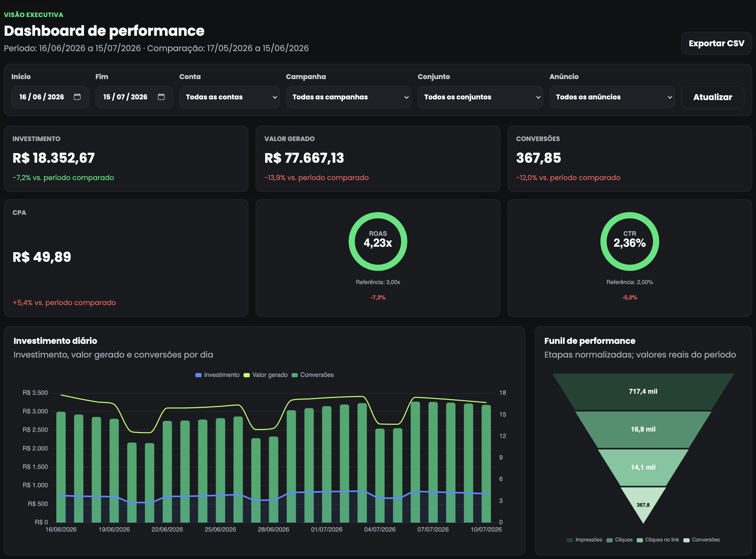Click the +5,4% vs. período comparado text
The height and width of the screenshot is (559, 756).
[x=64, y=302]
